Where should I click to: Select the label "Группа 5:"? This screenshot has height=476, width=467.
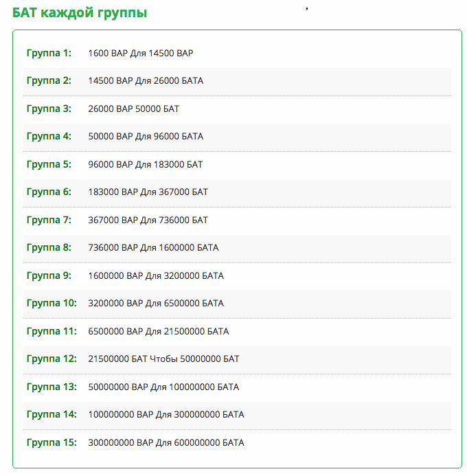(x=49, y=164)
